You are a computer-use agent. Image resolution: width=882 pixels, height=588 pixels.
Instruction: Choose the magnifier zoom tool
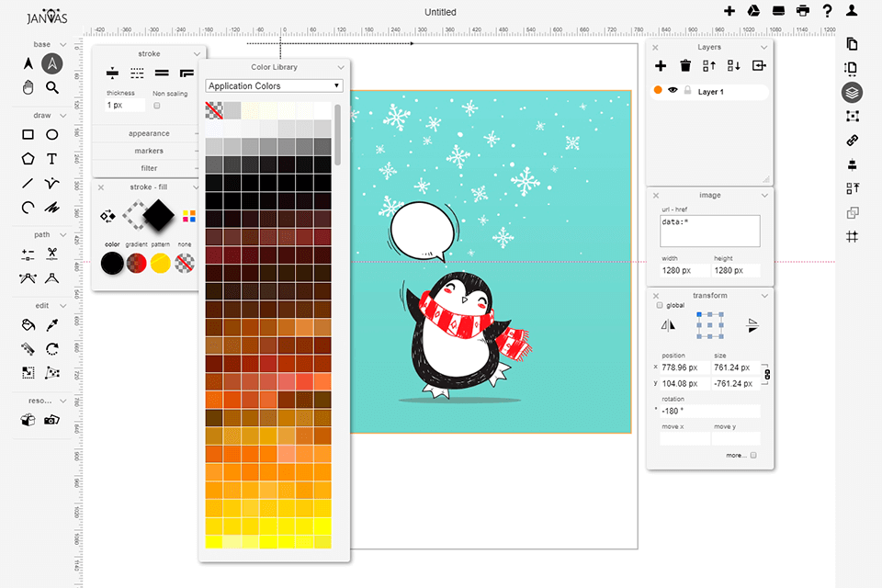(52, 87)
